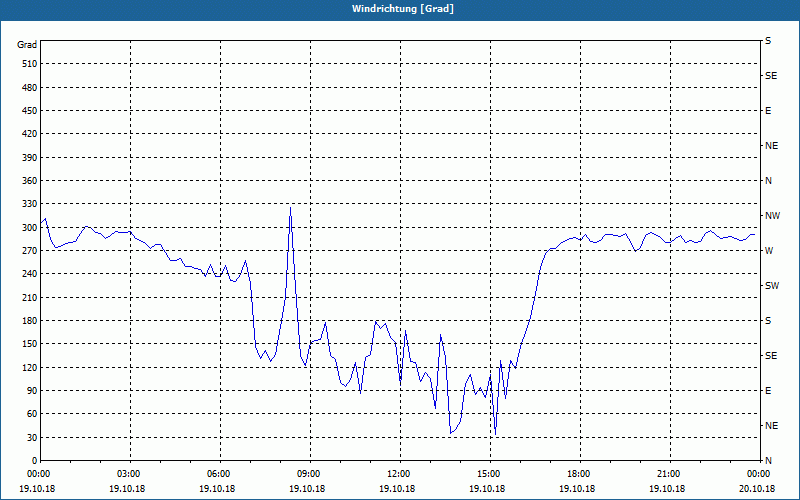The width and height of the screenshot is (800, 500).
Task: Select the Grad unit label above y-axis
Action: [27, 45]
